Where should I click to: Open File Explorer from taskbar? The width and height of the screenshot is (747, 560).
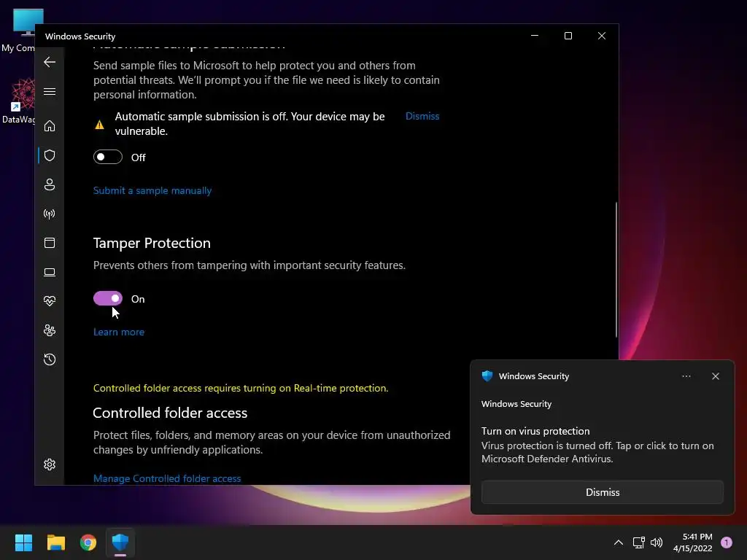(55, 542)
